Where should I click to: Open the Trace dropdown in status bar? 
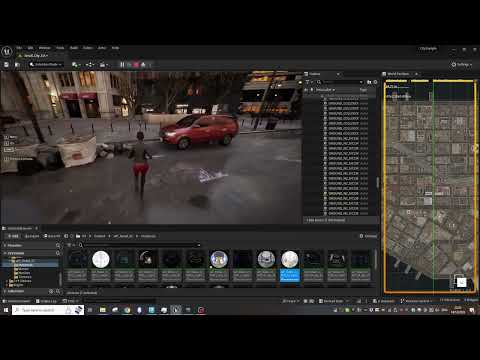(x=291, y=301)
